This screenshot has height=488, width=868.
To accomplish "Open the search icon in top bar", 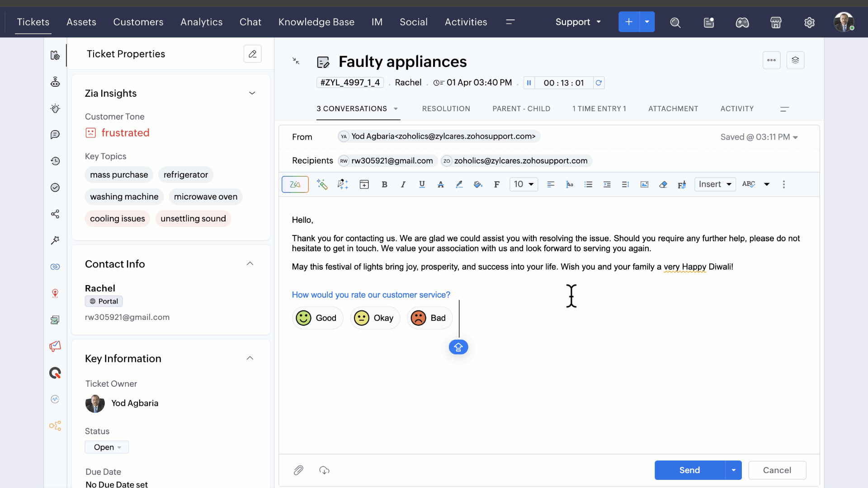I will click(675, 22).
